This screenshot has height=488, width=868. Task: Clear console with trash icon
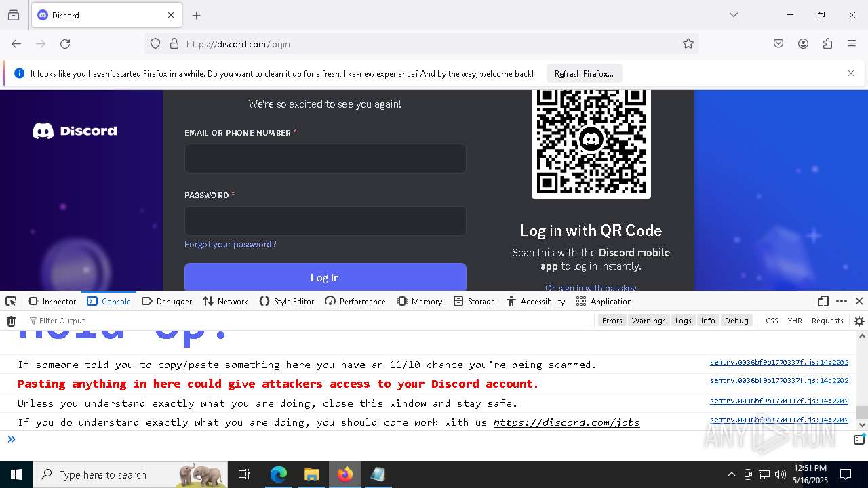click(x=11, y=321)
